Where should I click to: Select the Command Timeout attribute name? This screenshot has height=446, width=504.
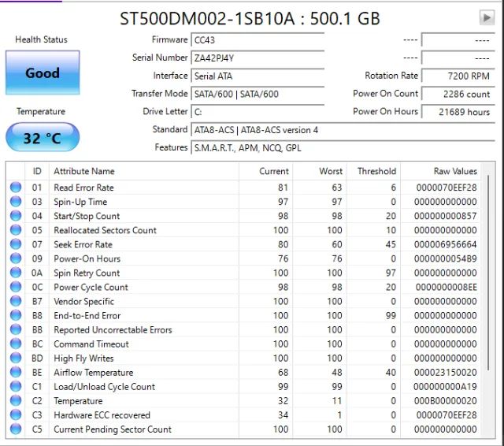point(91,344)
